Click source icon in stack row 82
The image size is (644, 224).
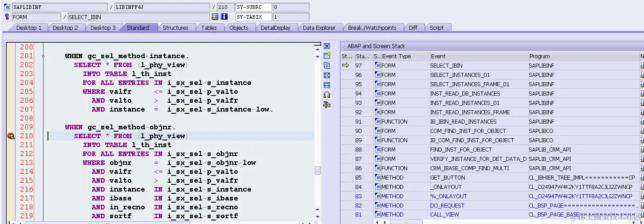(x=378, y=205)
